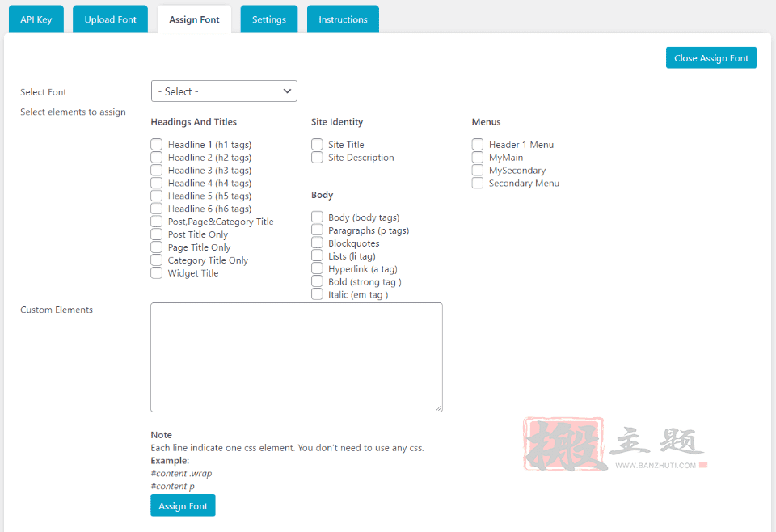Click inside the Custom Elements text area

(x=297, y=357)
